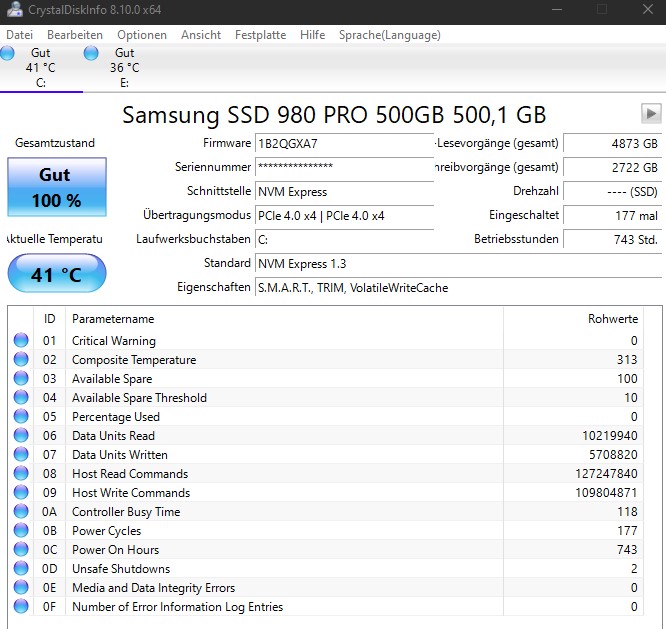Click the status orb for Available Spare Threshold

pyautogui.click(x=21, y=397)
